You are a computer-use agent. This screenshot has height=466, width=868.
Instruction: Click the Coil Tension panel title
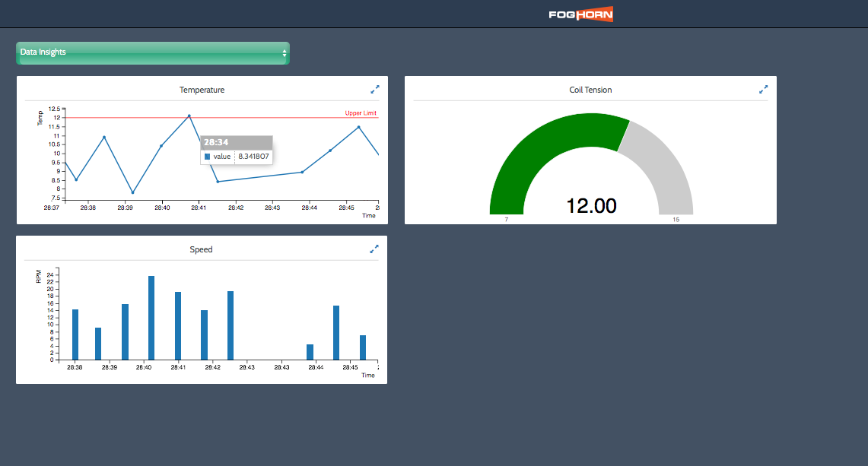[x=590, y=90]
